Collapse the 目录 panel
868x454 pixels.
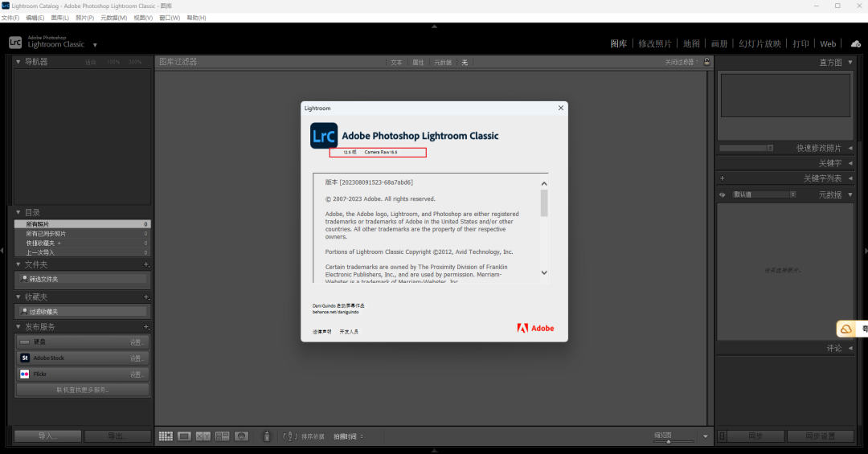pos(18,213)
